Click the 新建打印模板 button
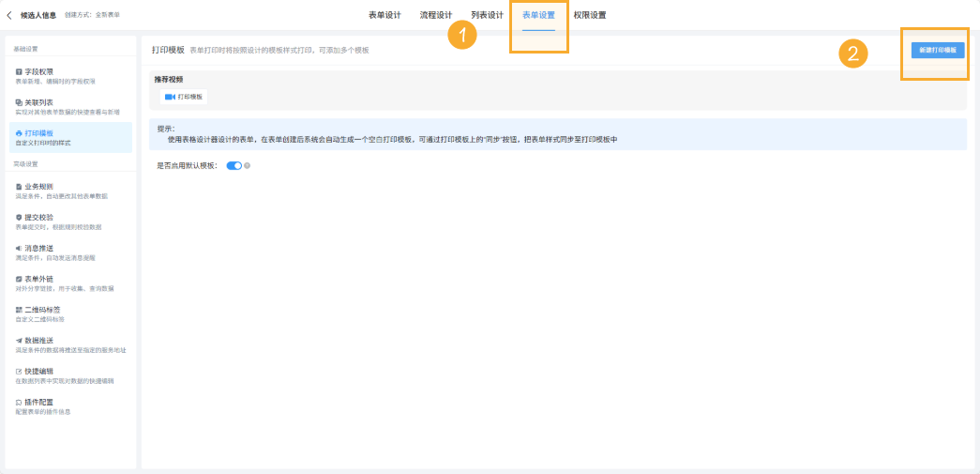 tap(938, 50)
